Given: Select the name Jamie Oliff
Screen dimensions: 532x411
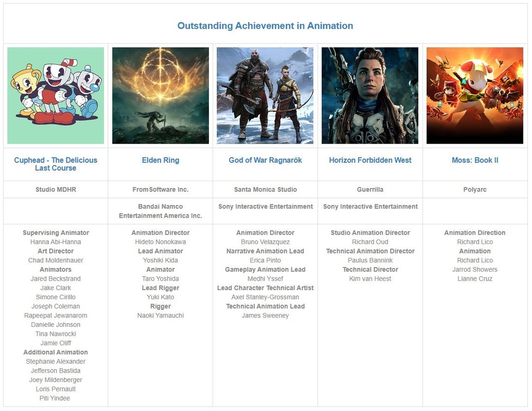Looking at the screenshot, I should point(56,343).
